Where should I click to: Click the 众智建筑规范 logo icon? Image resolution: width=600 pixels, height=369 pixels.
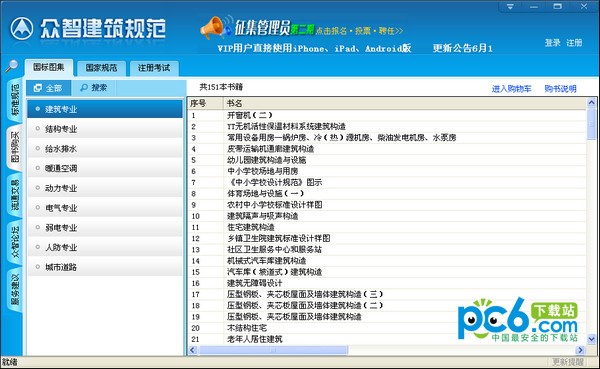(22, 29)
